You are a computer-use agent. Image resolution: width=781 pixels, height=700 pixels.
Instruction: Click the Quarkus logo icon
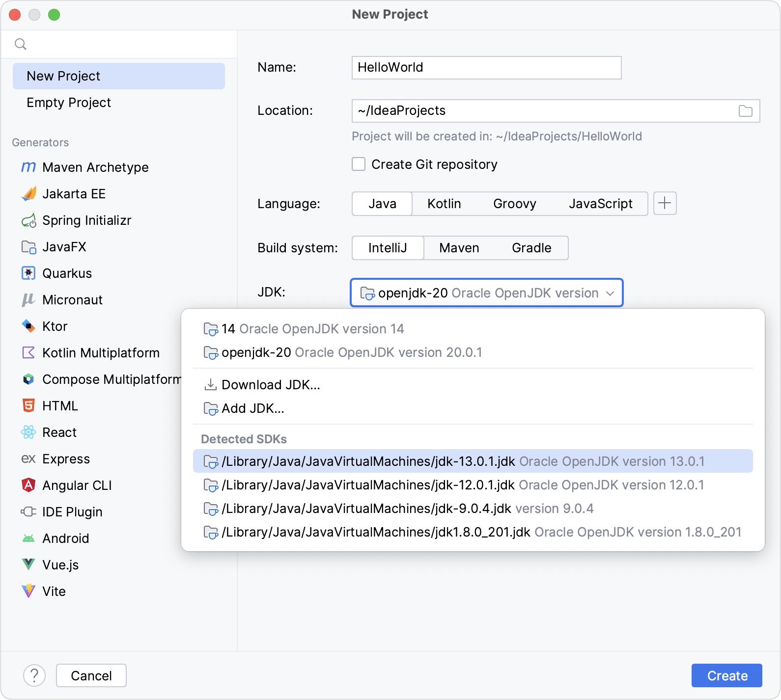coord(28,273)
